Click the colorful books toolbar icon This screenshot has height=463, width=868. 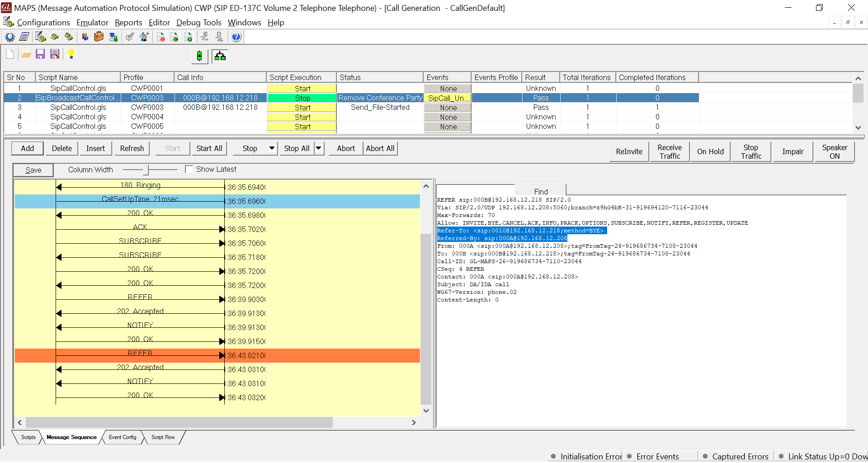[x=85, y=37]
